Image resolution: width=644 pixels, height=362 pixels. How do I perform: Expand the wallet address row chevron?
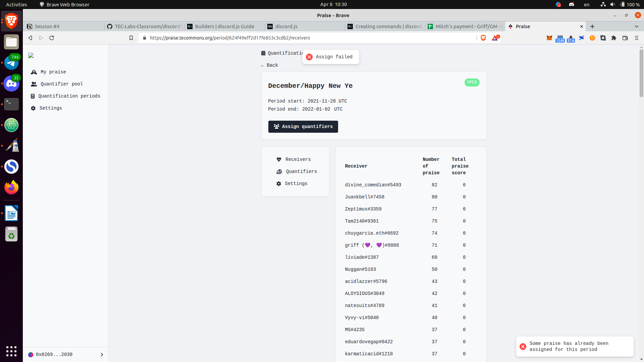102,354
